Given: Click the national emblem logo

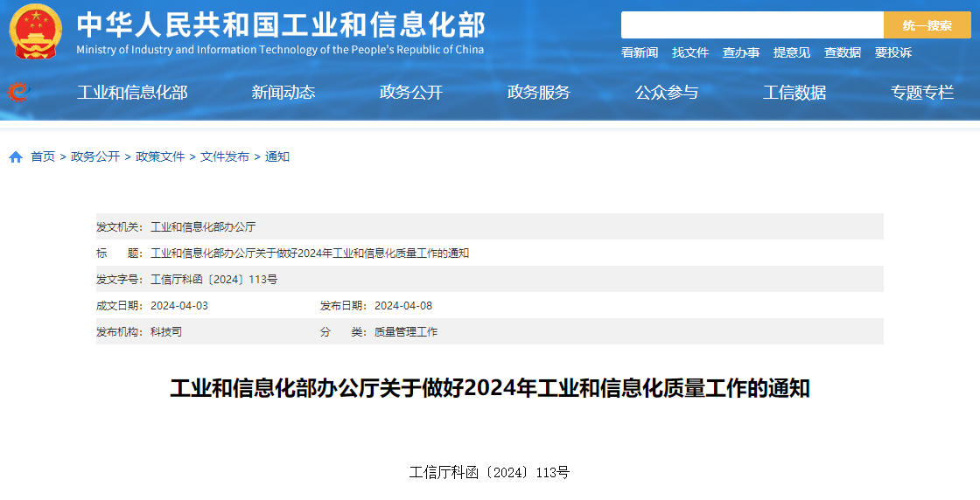Looking at the screenshot, I should click(36, 31).
